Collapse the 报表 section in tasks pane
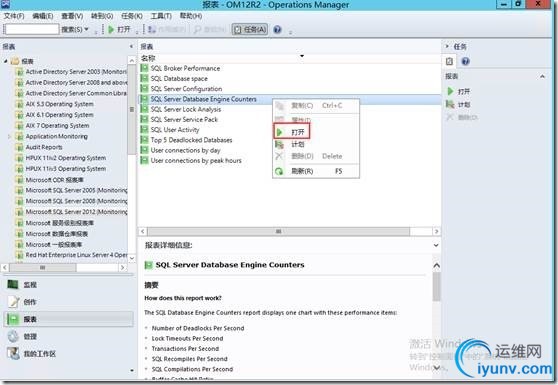This screenshot has width=558, height=385. point(542,76)
